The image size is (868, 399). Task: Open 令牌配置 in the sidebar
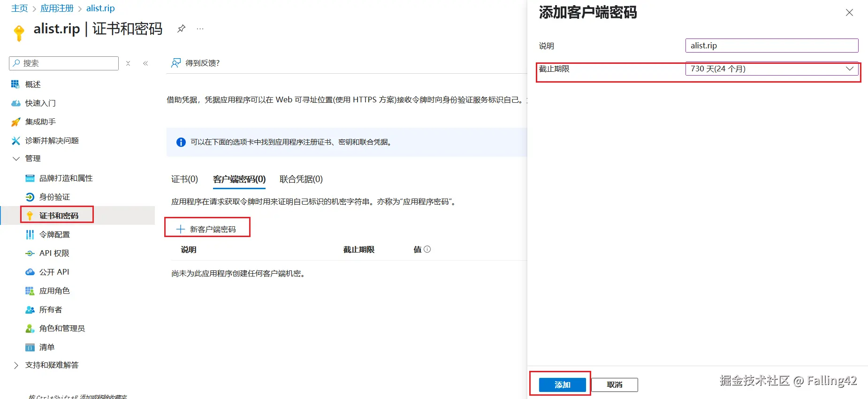[x=54, y=234]
